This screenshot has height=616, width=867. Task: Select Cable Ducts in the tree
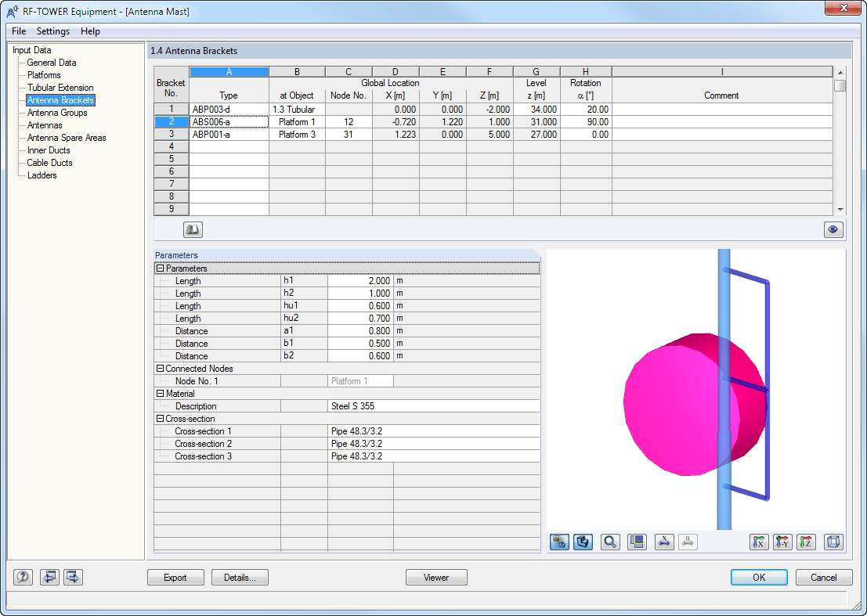(49, 163)
